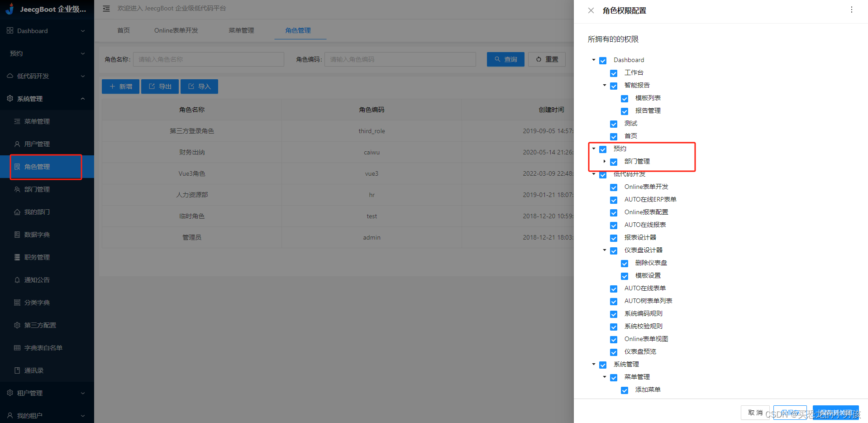This screenshot has height=423, width=868.
Task: Collapse the Dashboard tree node arrow
Action: tap(594, 60)
